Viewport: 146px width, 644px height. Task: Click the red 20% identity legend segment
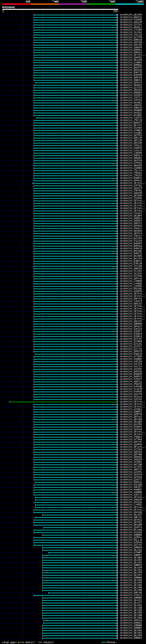16,4
